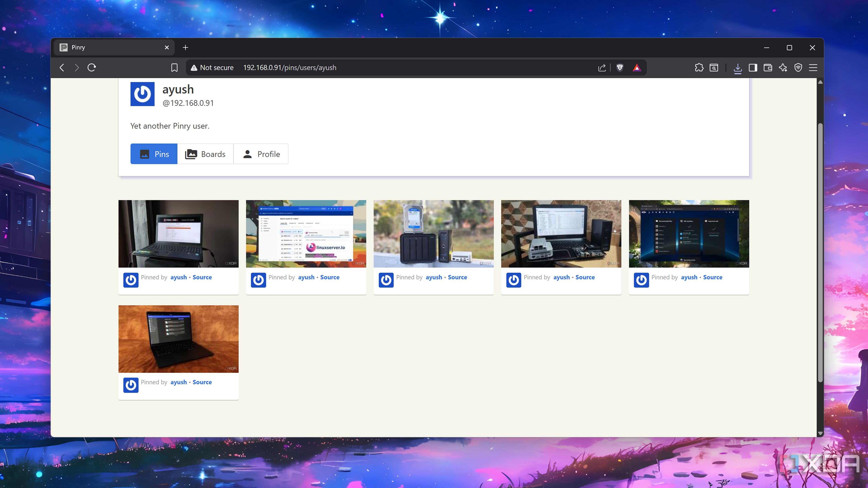868x488 pixels.
Task: Open the Brave VPN shield icon
Action: 798,68
